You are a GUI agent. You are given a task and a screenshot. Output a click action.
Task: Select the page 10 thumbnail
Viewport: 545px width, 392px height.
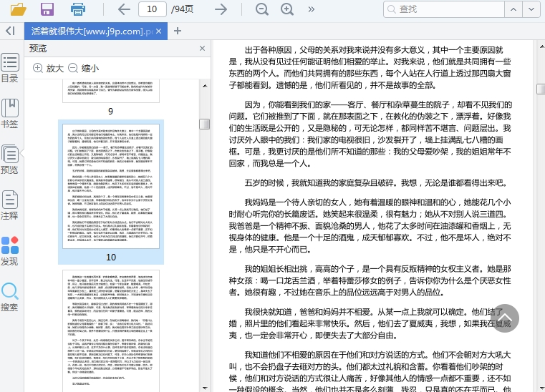(111, 186)
